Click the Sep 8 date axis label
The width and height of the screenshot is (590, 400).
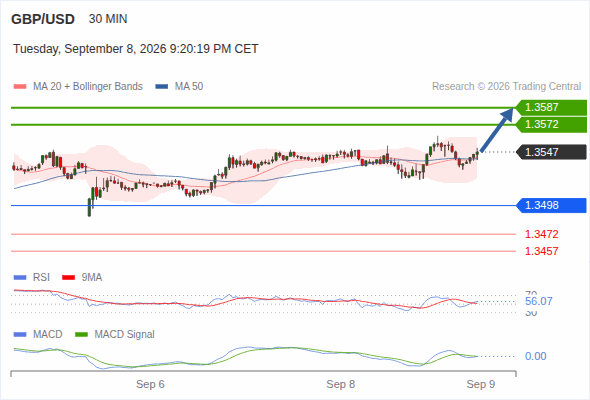341,384
